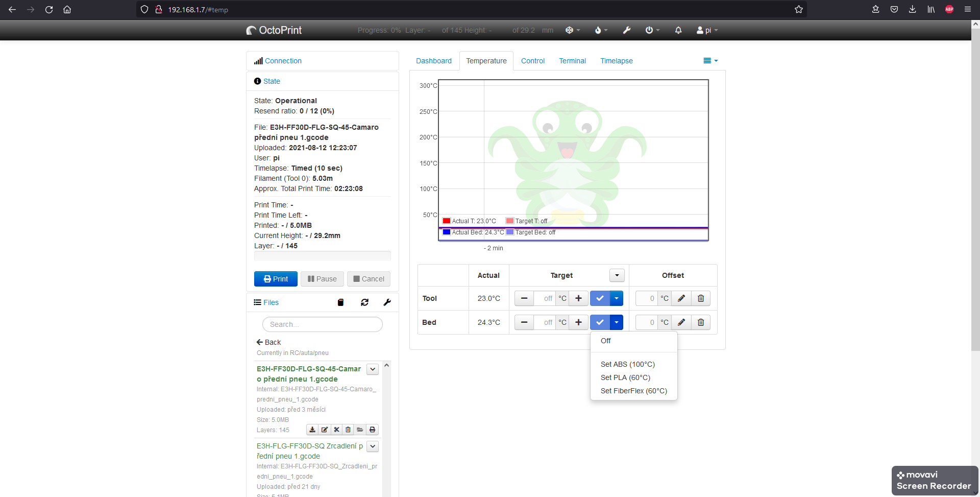This screenshot has height=497, width=980.
Task: Open browser downloads panel
Action: (x=913, y=9)
